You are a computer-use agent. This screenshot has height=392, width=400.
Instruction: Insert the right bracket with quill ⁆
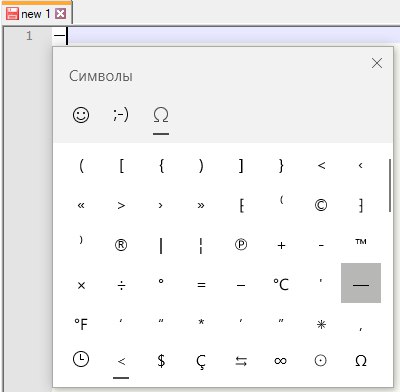coord(361,205)
